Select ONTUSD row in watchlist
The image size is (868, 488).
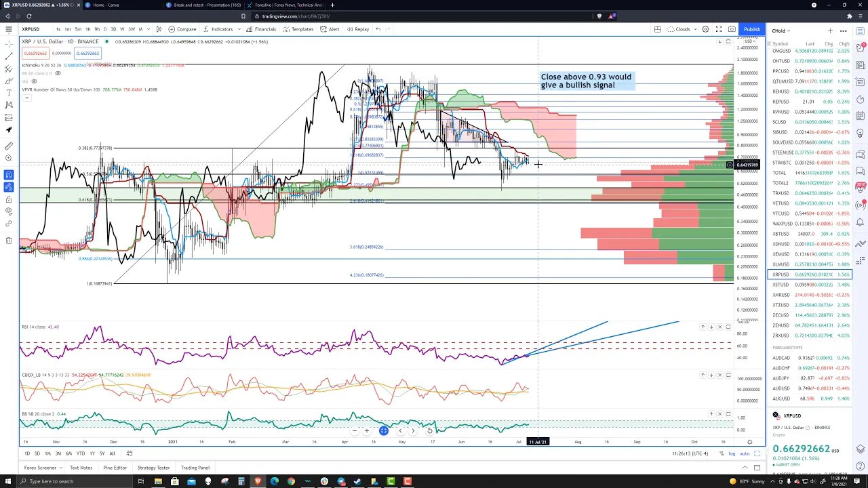[x=809, y=61]
